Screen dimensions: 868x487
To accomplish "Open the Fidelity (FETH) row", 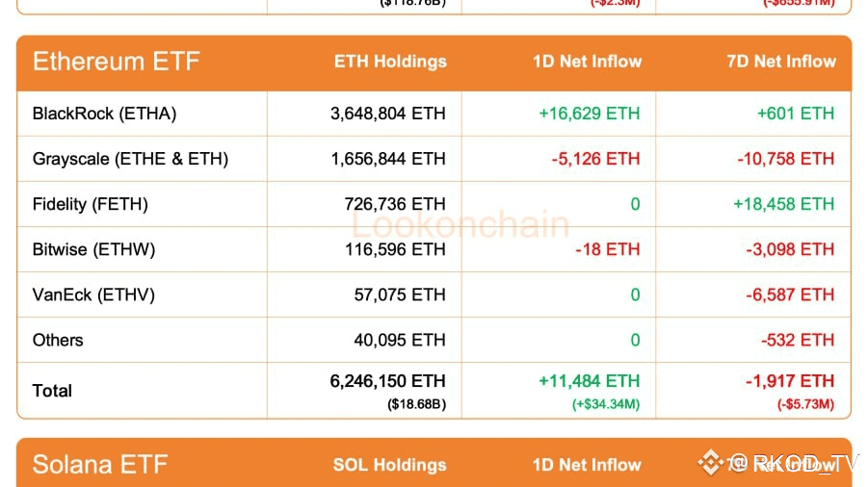I will [91, 204].
